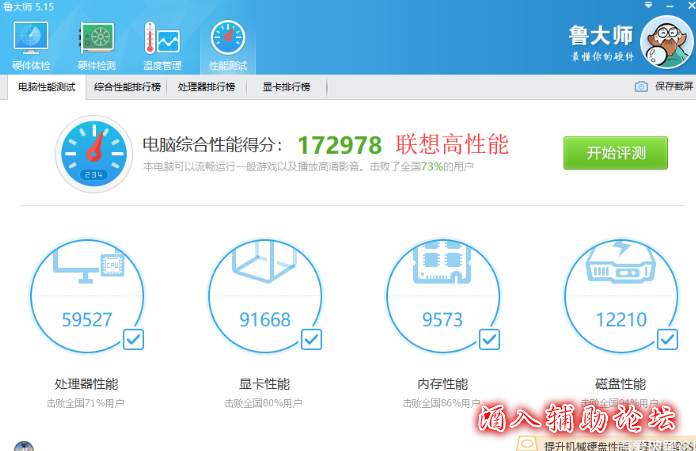Click the green 开始评测 button
The width and height of the screenshot is (696, 451).
(x=615, y=153)
